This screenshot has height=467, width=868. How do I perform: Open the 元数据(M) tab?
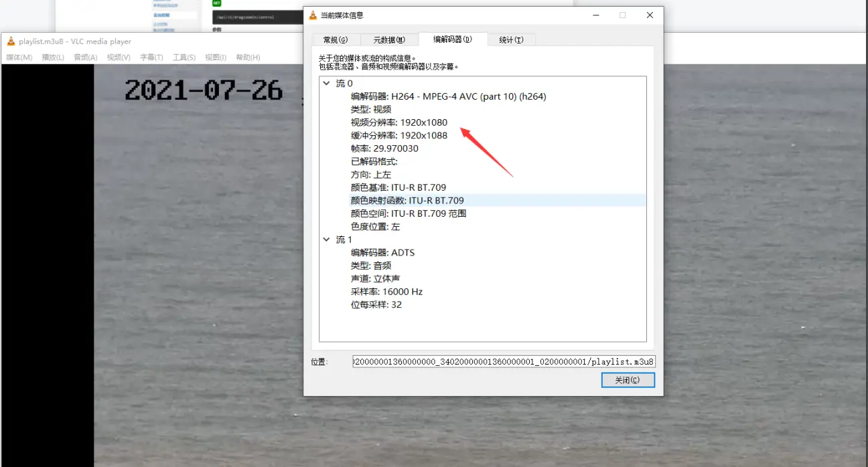click(389, 40)
